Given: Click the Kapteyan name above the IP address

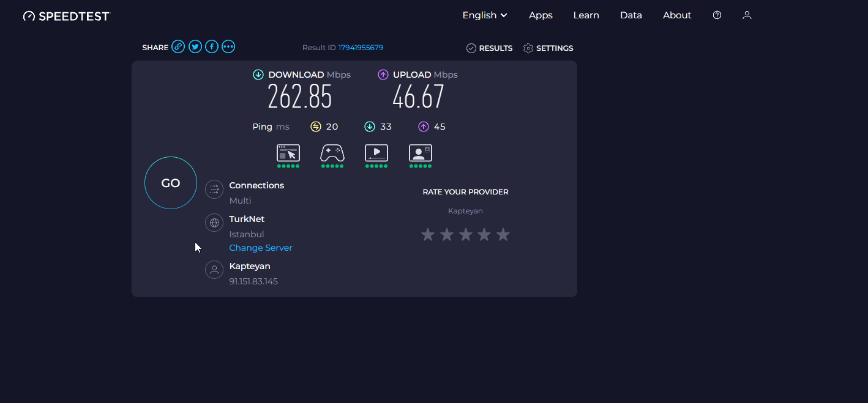Looking at the screenshot, I should click(250, 266).
